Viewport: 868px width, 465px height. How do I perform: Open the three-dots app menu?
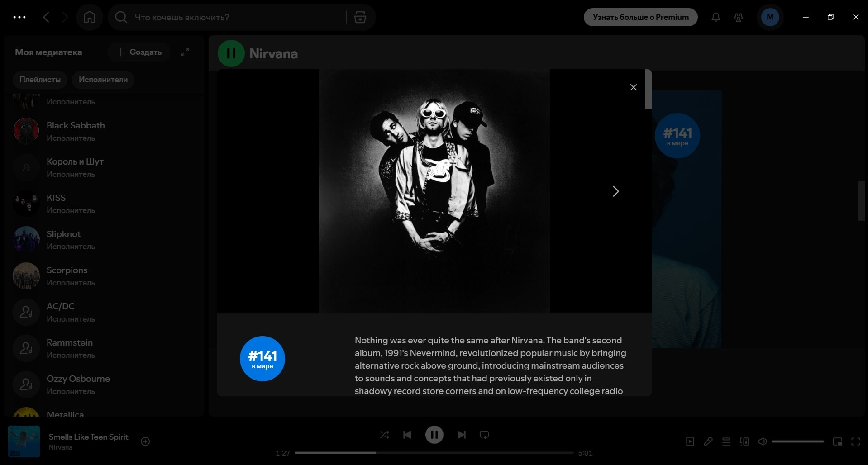click(x=19, y=17)
